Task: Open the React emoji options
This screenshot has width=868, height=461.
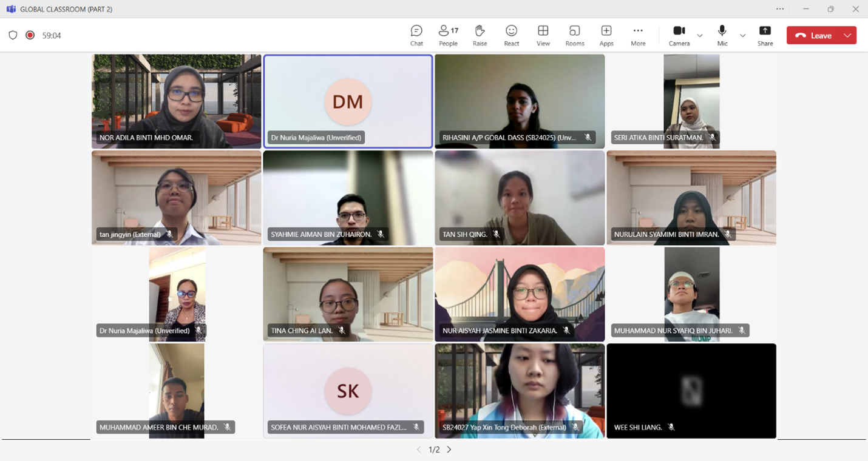Action: [x=512, y=35]
